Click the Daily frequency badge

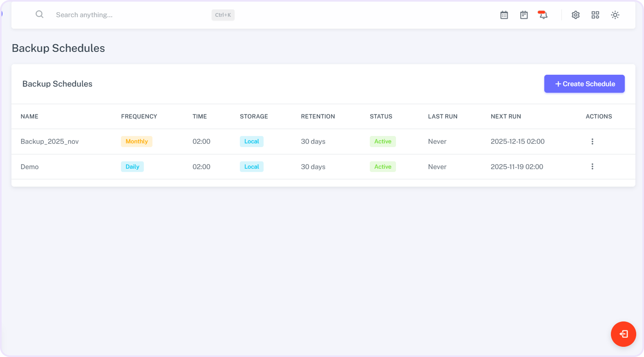tap(132, 167)
